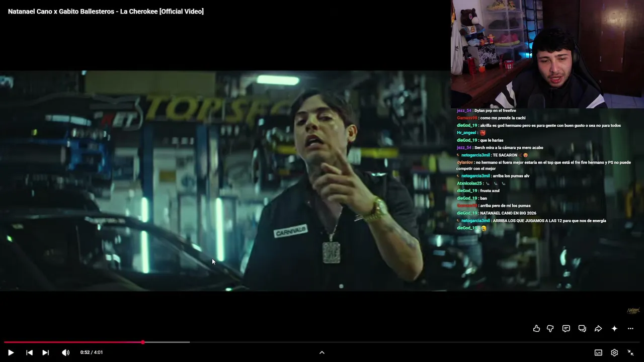
Task: Open the comments panel
Action: 566,328
